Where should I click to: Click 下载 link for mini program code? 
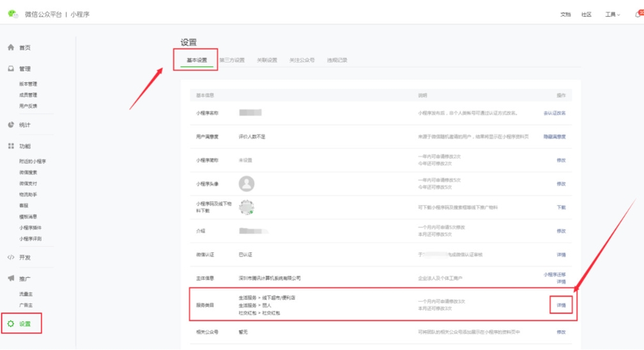pyautogui.click(x=561, y=208)
